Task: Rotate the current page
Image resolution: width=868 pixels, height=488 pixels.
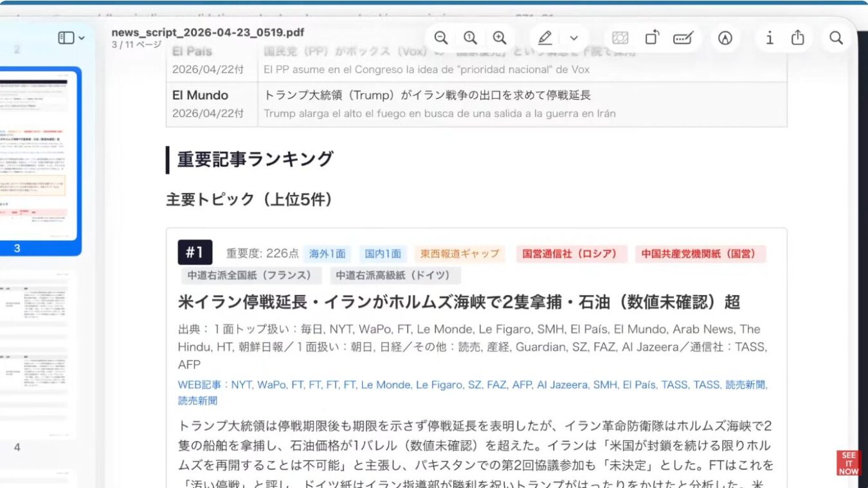Action: click(651, 38)
